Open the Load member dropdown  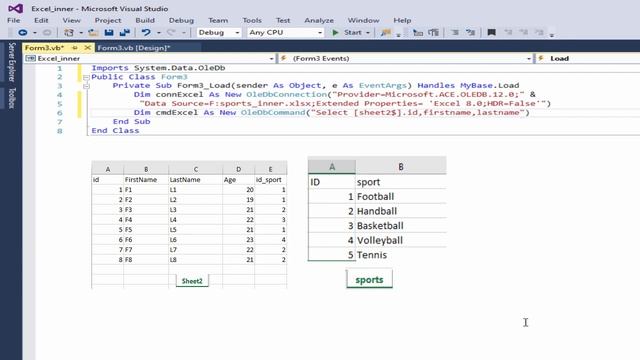(x=588, y=58)
